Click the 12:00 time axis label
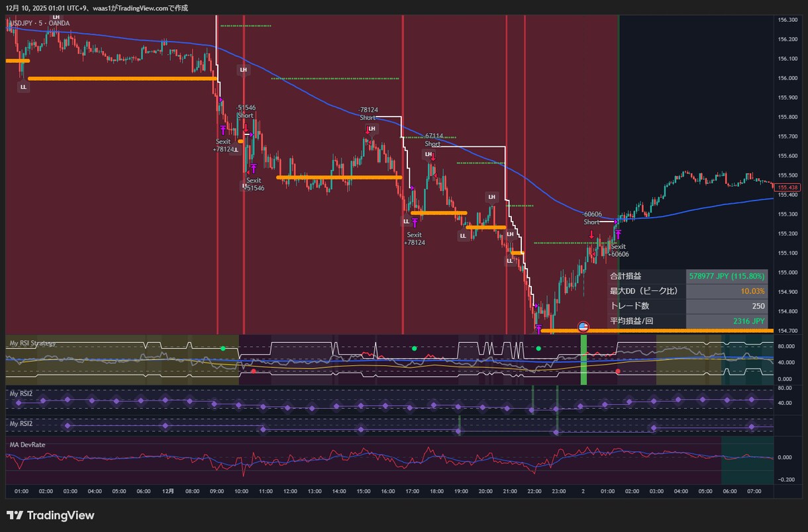This screenshot has width=808, height=532. click(290, 492)
